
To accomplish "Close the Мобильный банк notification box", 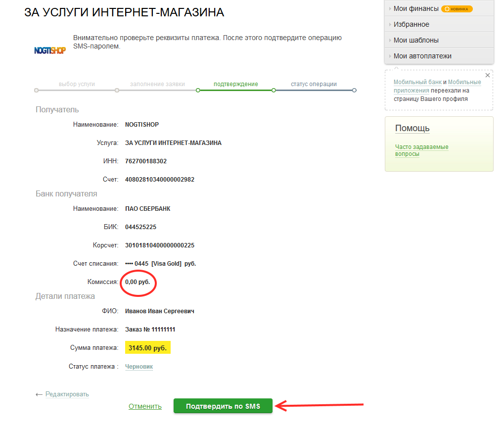I will pyautogui.click(x=487, y=75).
